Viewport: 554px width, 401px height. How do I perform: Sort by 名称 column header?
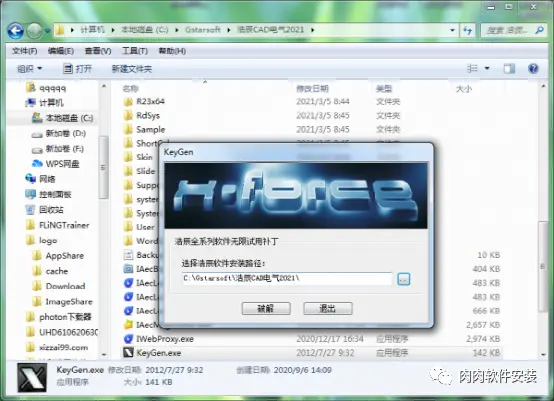click(131, 89)
